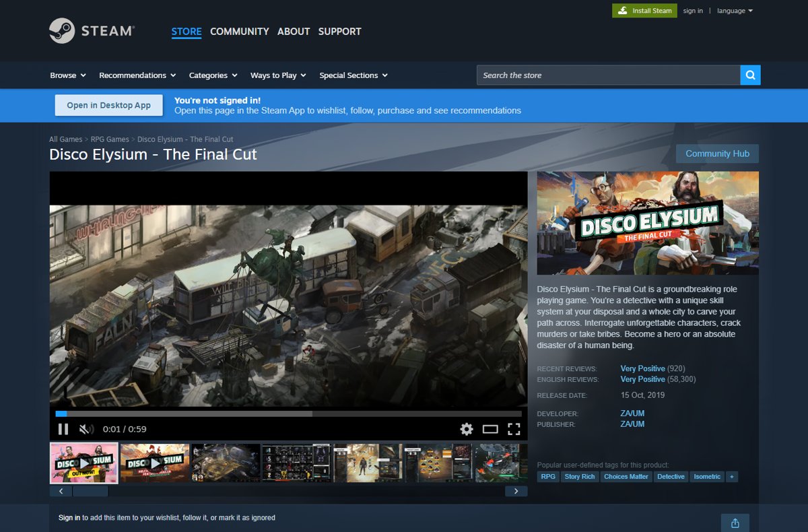Select the third screenshot thumbnail
The image size is (808, 532).
226,463
